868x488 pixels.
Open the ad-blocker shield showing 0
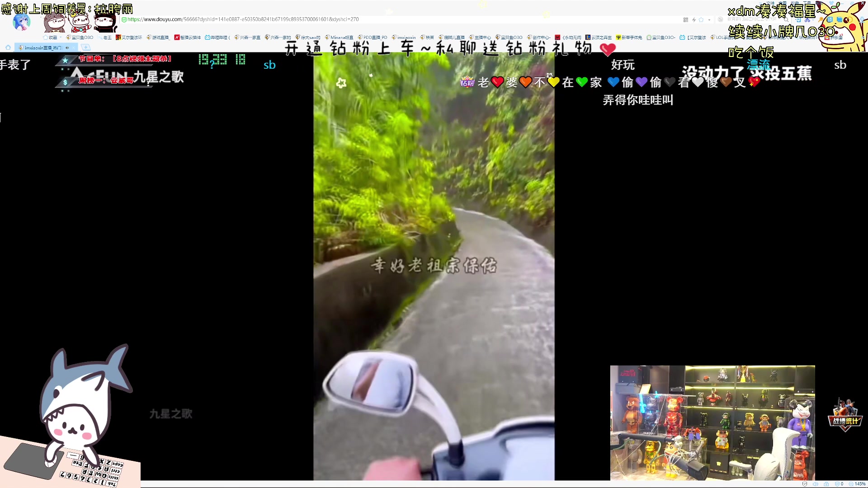tap(837, 484)
